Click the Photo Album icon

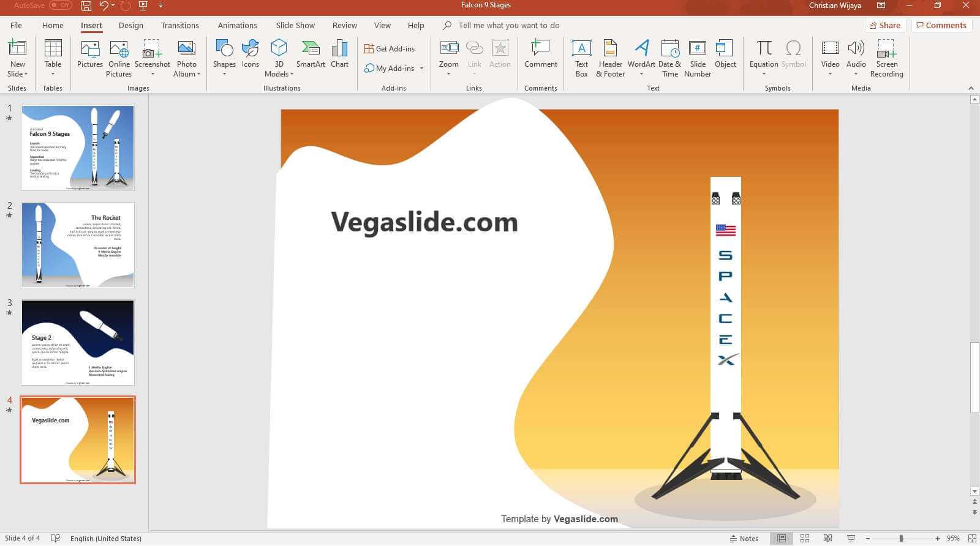pyautogui.click(x=186, y=48)
